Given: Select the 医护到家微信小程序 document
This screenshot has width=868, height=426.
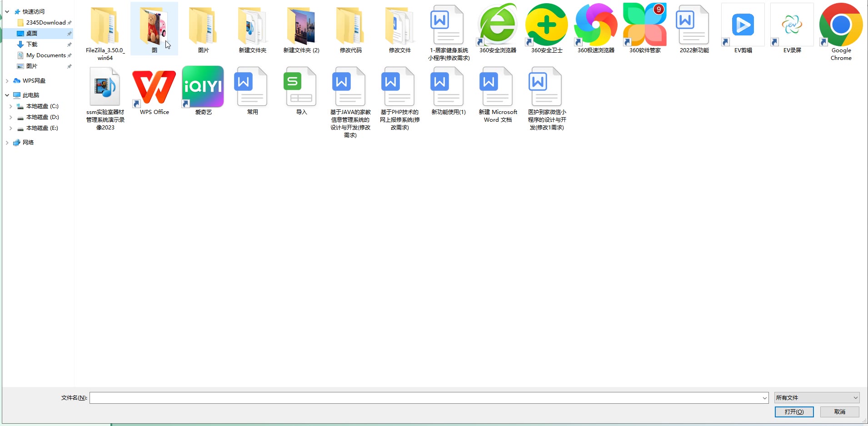Looking at the screenshot, I should click(x=547, y=99).
